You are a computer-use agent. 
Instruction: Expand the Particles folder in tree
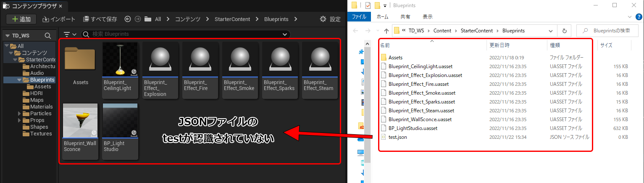click(x=19, y=114)
